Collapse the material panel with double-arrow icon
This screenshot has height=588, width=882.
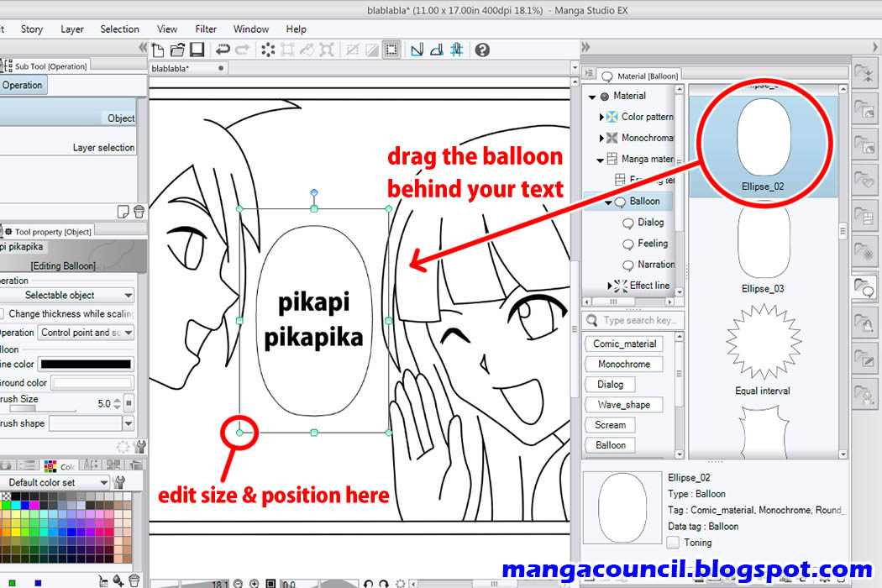click(585, 47)
